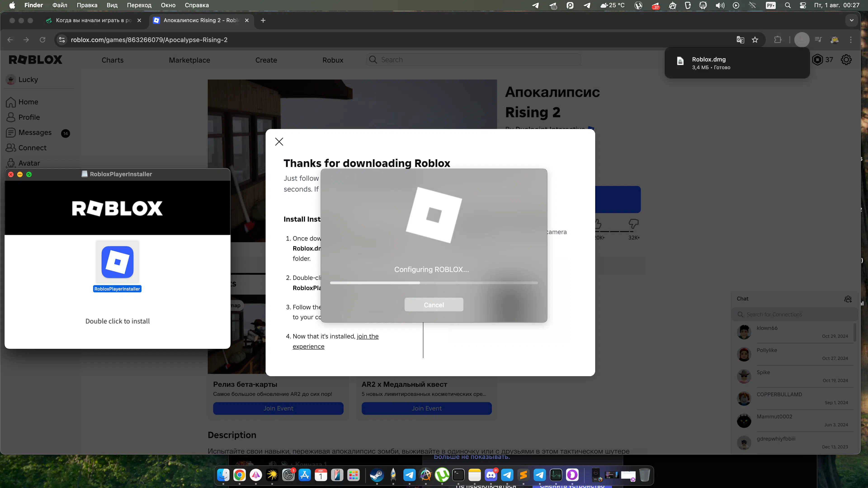The height and width of the screenshot is (488, 868).
Task: Open chat group icon in Chat panel
Action: pyautogui.click(x=848, y=299)
